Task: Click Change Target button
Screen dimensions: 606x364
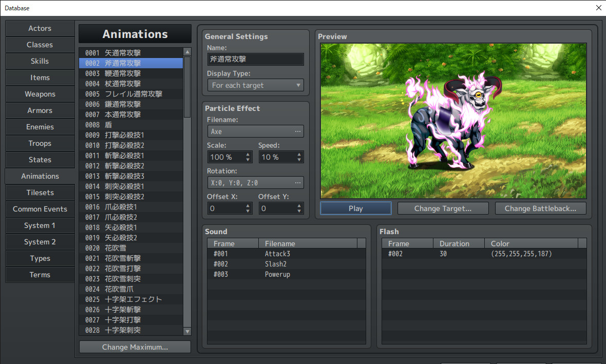Action: pos(443,208)
